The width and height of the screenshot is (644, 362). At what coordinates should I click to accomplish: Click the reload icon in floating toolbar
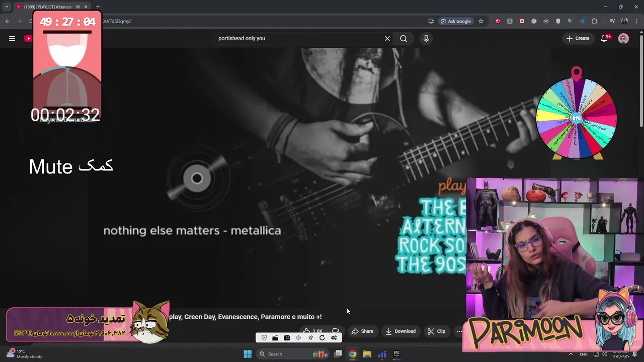click(x=322, y=338)
